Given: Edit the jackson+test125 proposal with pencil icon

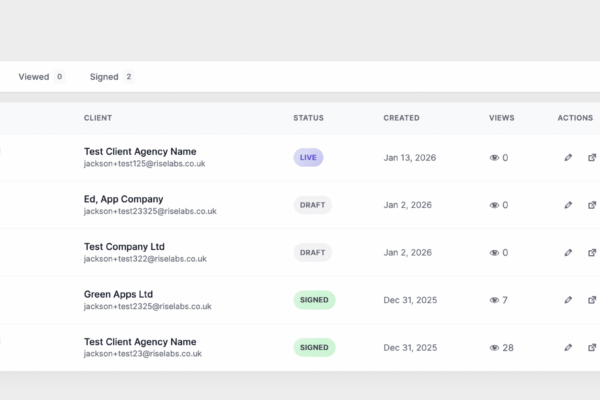Looking at the screenshot, I should tap(568, 158).
